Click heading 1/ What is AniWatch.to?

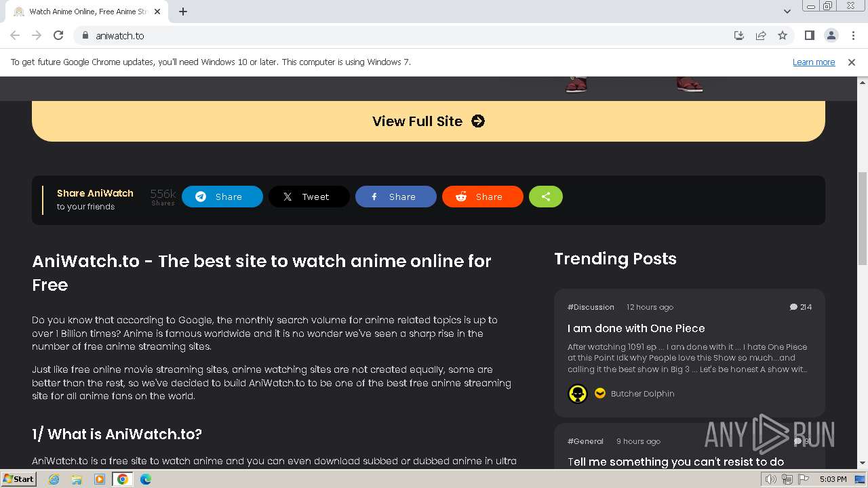[117, 434]
